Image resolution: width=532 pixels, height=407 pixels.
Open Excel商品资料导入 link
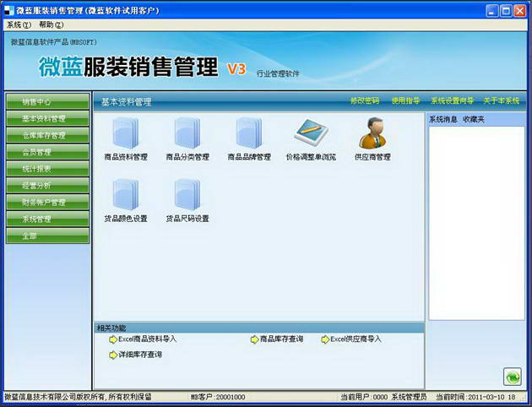pyautogui.click(x=147, y=339)
